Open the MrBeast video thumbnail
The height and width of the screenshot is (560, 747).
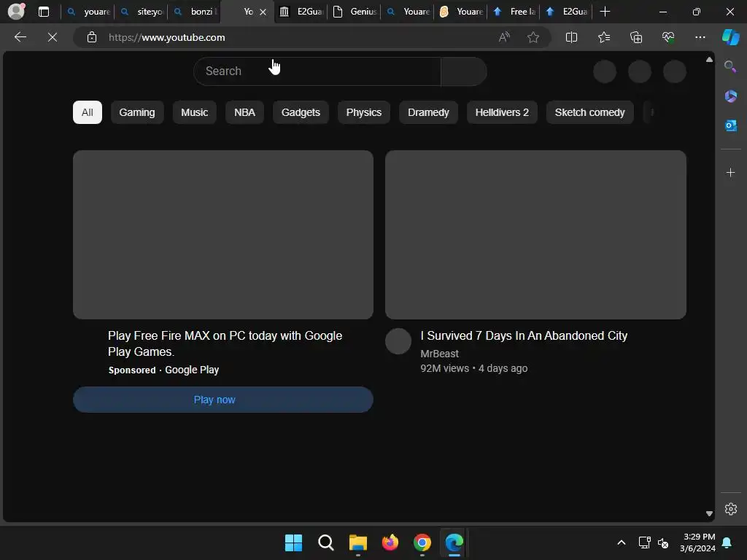pyautogui.click(x=535, y=235)
